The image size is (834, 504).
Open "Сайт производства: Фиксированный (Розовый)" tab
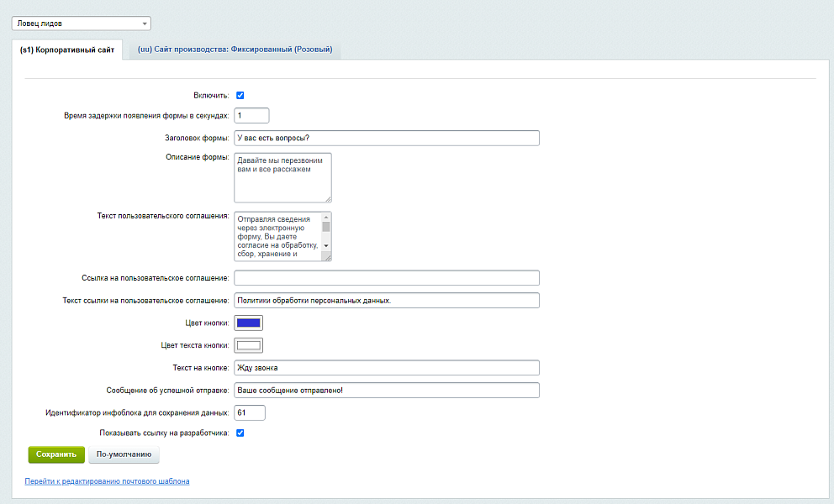[x=235, y=50]
